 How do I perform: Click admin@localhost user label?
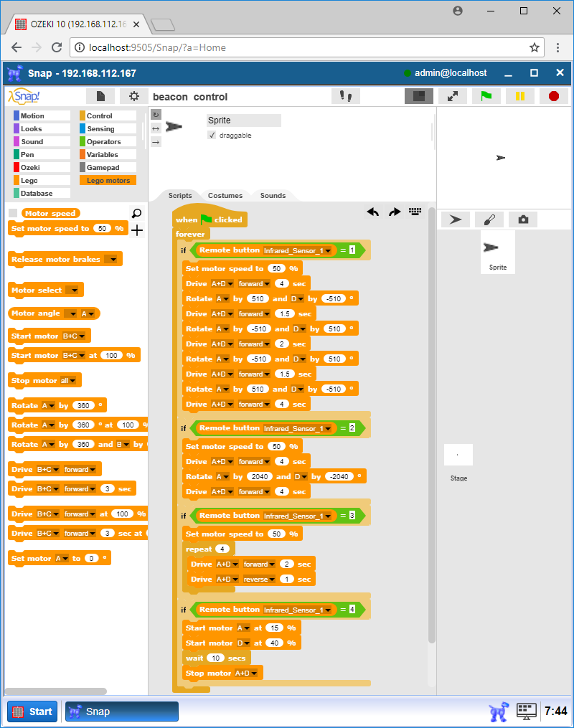451,73
